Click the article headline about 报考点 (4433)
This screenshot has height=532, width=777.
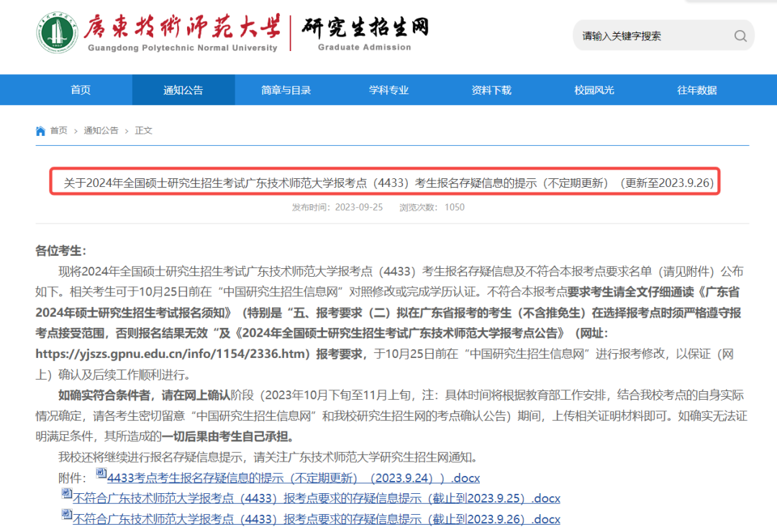(388, 183)
